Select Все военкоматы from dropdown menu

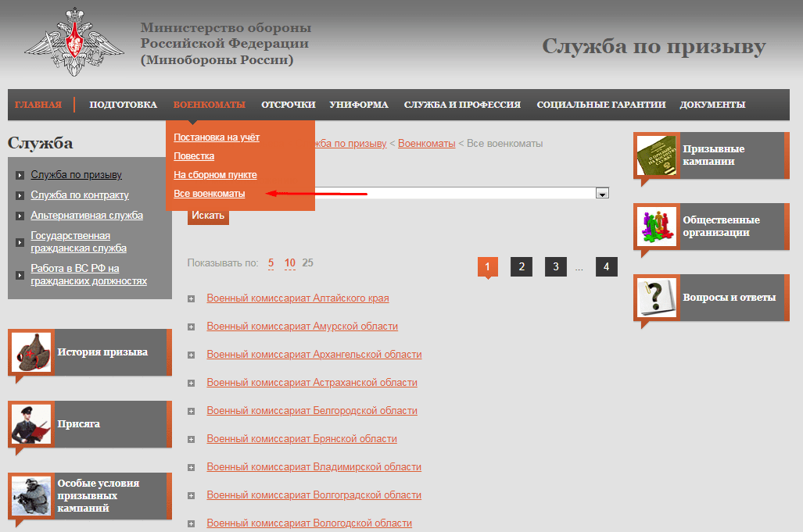click(x=209, y=194)
